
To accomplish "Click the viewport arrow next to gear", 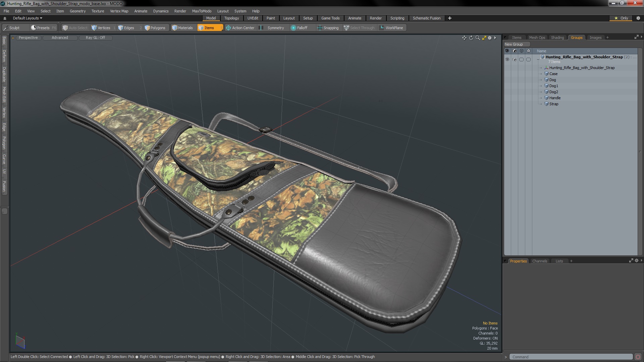I will pyautogui.click(x=495, y=38).
